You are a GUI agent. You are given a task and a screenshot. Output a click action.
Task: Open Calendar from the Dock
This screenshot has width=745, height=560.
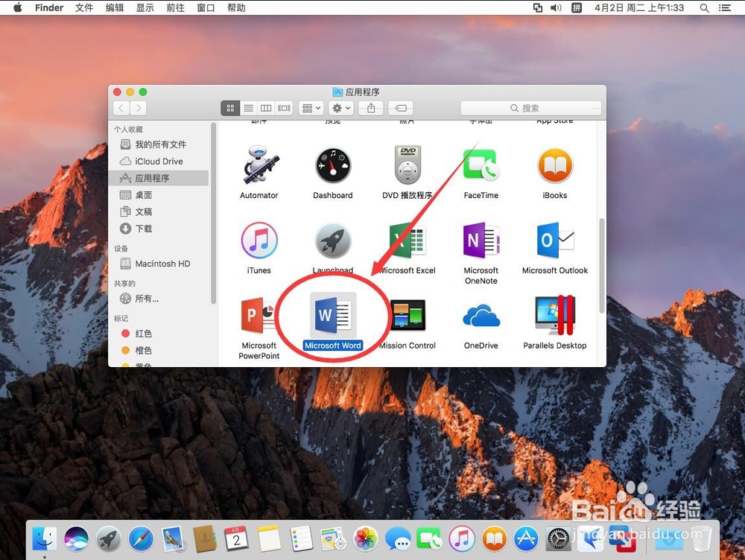pos(237,539)
